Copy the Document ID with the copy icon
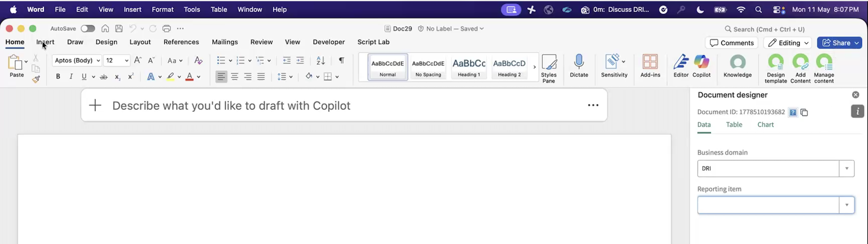 point(804,112)
